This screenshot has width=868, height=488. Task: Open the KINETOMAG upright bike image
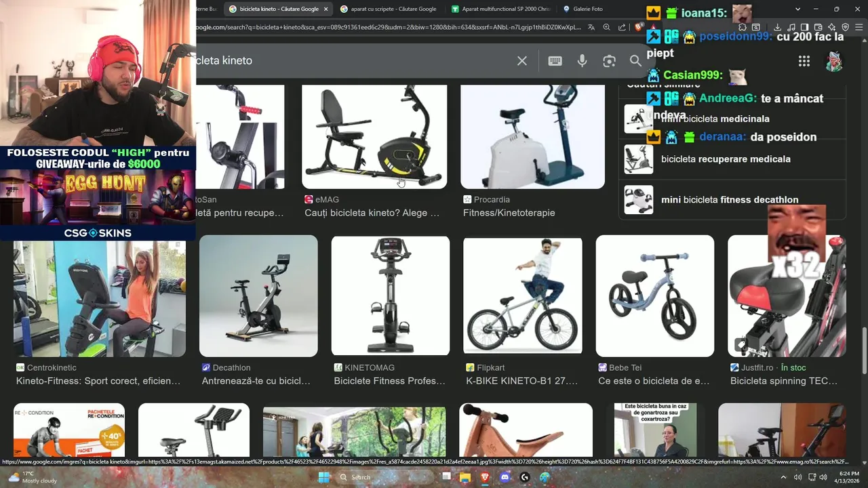[391, 296]
